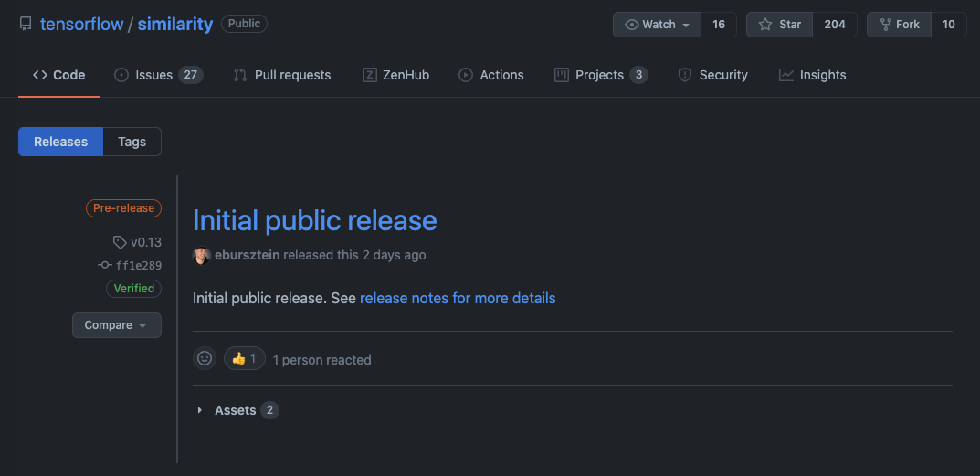The height and width of the screenshot is (476, 980).
Task: Click the eye icon in Watch
Action: (x=632, y=25)
